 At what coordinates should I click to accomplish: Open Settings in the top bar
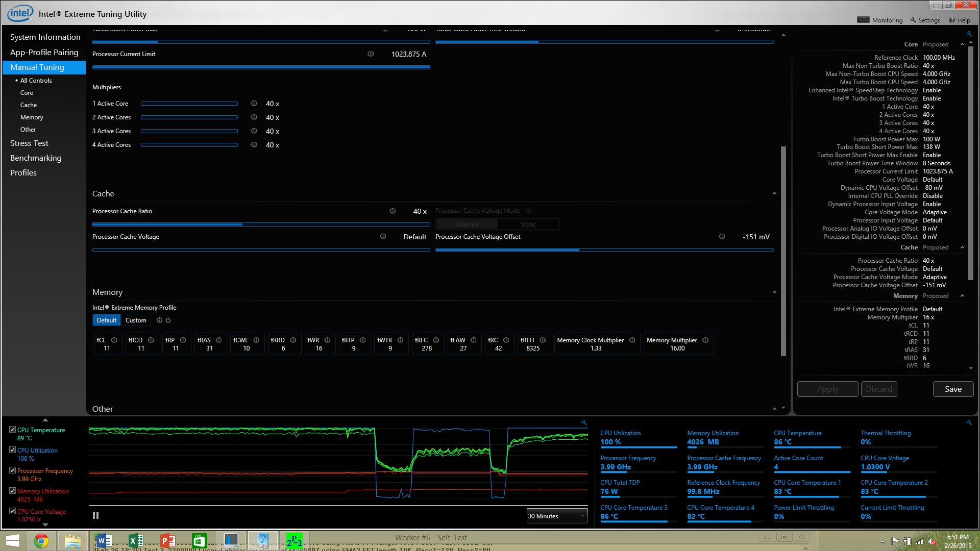(925, 20)
